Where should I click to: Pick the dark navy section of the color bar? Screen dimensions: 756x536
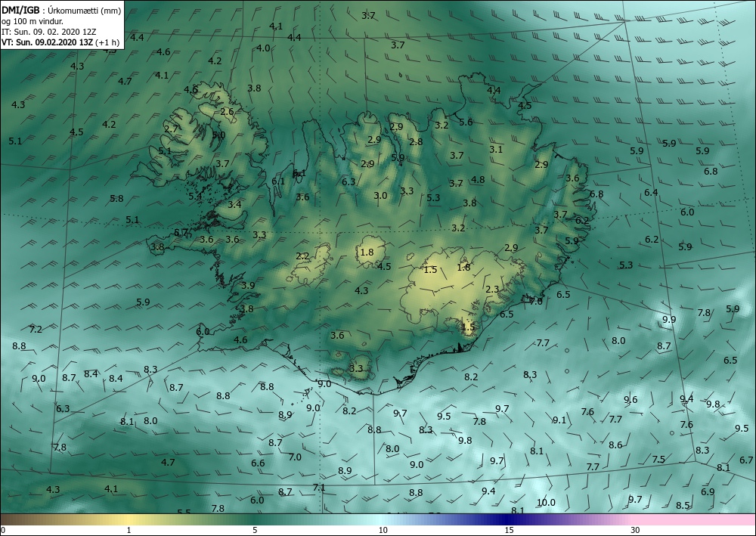tap(509, 519)
